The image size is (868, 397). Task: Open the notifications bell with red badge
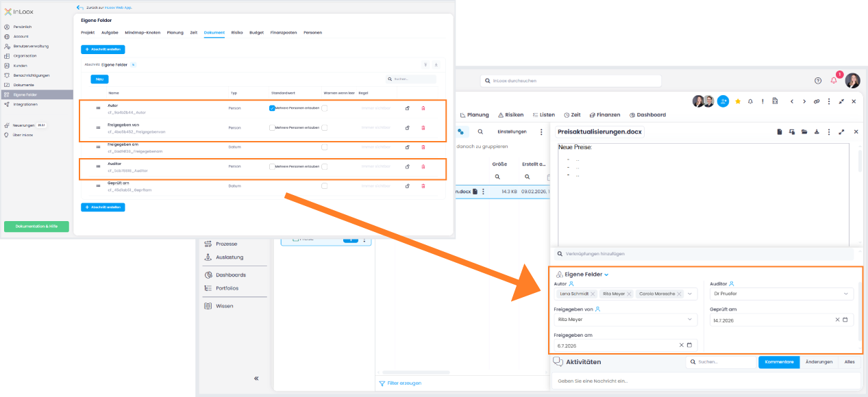[834, 80]
